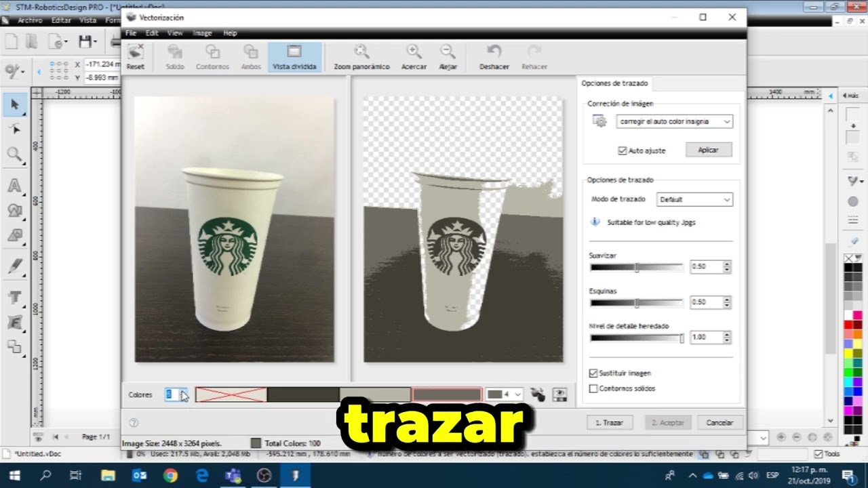This screenshot has width=868, height=488.
Task: Select the magnifier zoom tool in left toolbox
Action: pyautogui.click(x=14, y=155)
